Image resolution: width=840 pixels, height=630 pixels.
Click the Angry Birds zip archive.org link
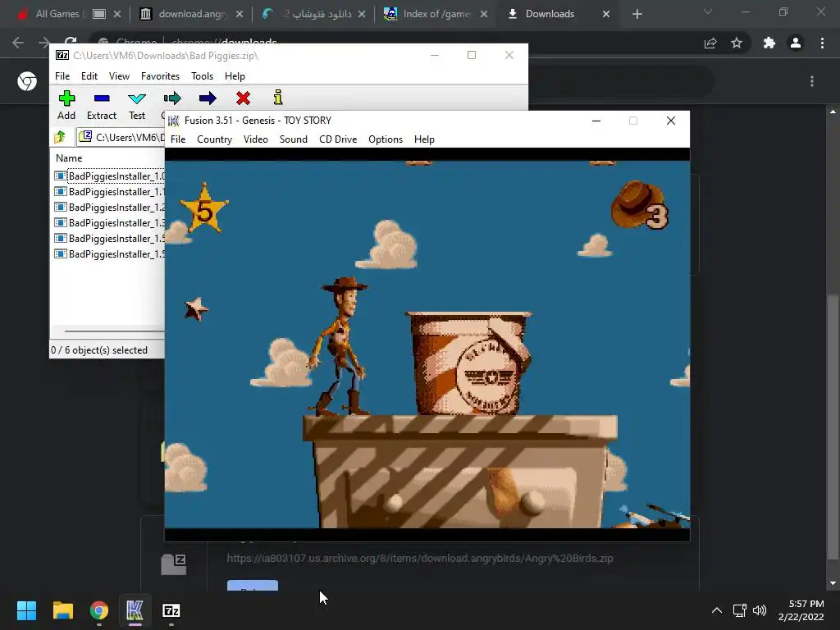419,558
